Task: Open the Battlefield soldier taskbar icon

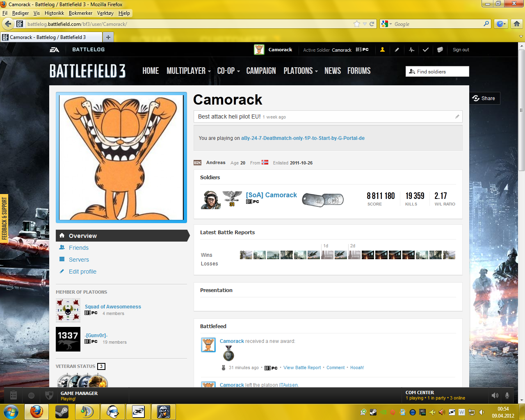Action: point(164,411)
